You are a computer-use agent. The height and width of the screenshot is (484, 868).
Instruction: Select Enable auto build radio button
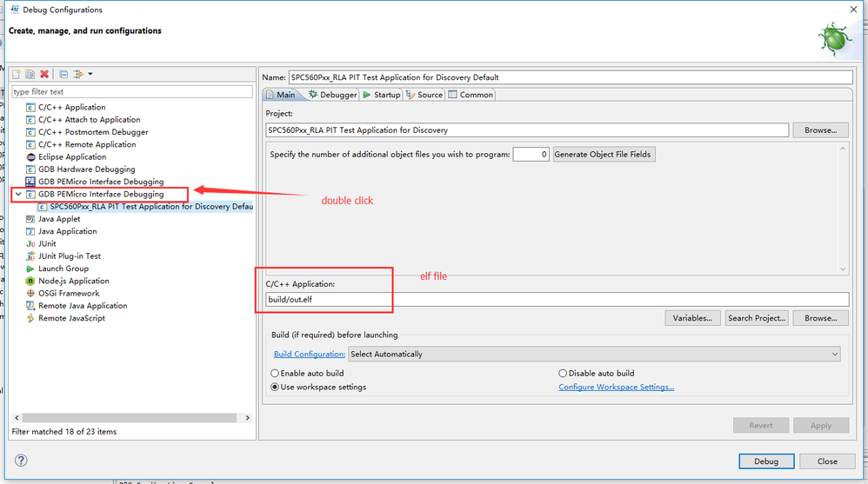coord(275,374)
